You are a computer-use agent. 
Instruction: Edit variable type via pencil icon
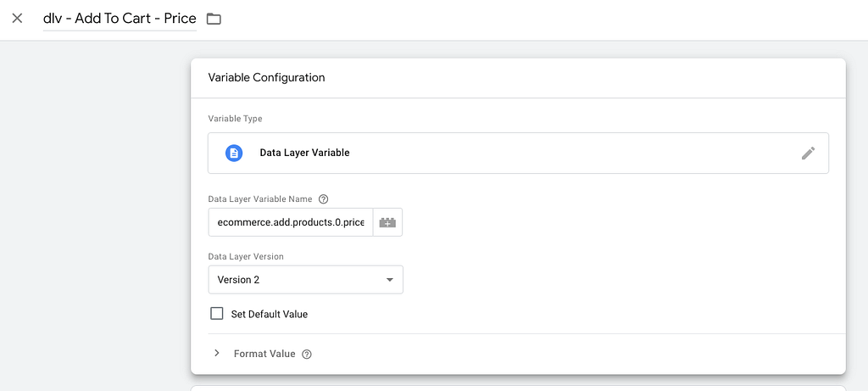click(808, 154)
